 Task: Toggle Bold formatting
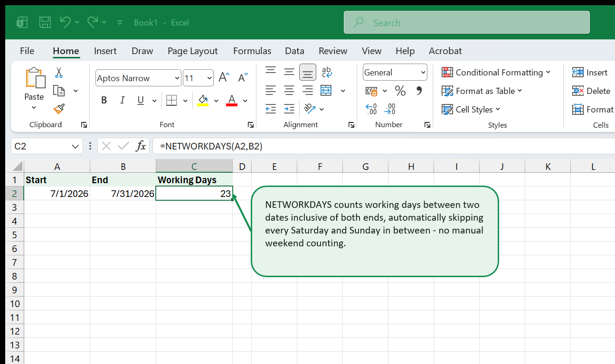(x=104, y=100)
